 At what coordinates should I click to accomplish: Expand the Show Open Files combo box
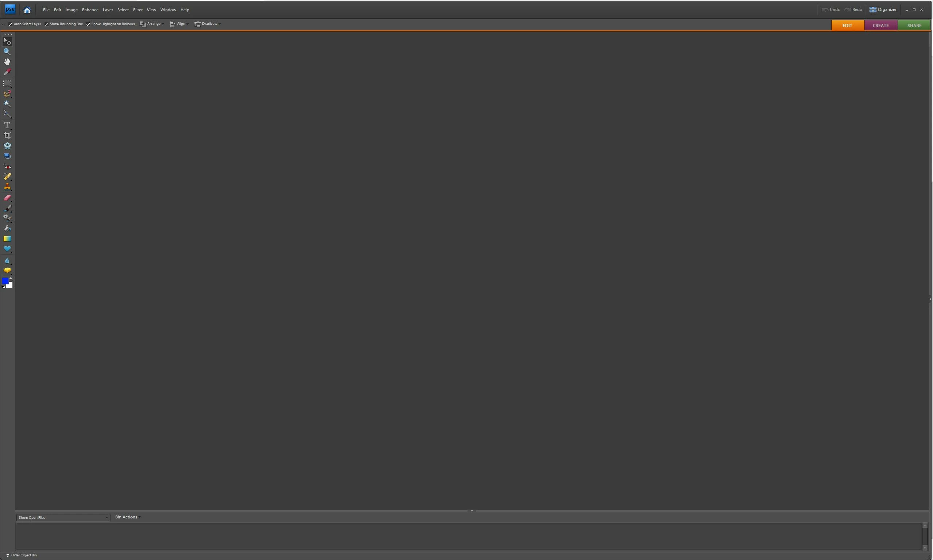point(63,517)
